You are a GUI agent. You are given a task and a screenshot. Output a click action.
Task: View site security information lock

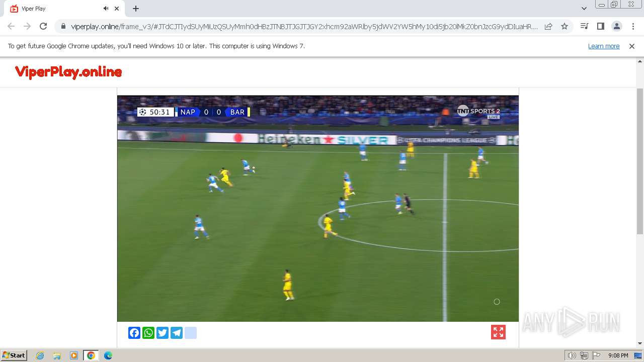pos(63,26)
